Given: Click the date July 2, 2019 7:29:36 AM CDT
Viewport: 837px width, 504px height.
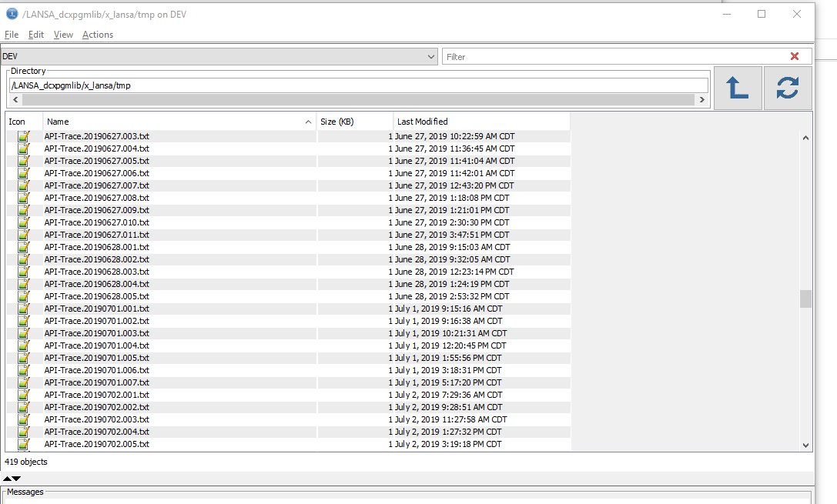Looking at the screenshot, I should pos(448,395).
